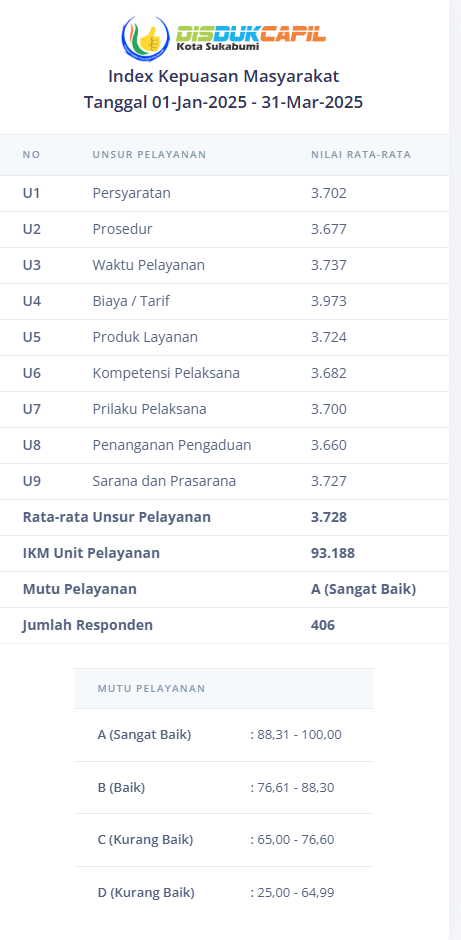Select the A (Sangat Baik) legend row

click(x=224, y=735)
